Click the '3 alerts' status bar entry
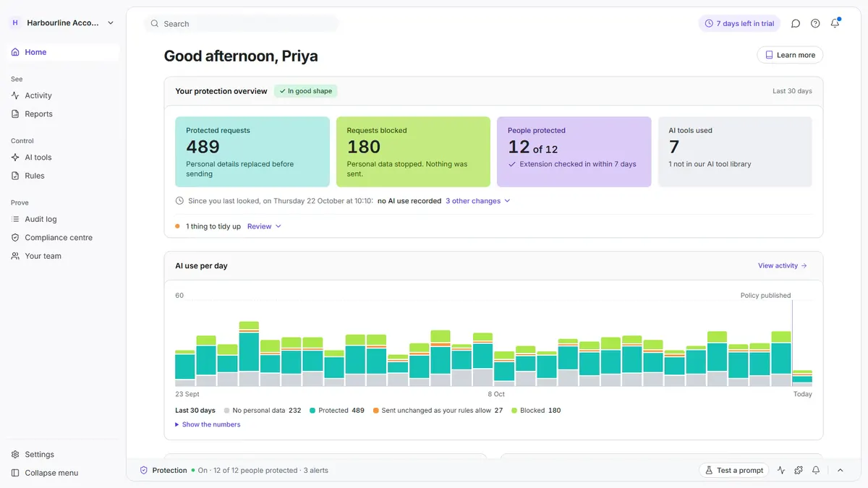This screenshot has width=868, height=488. point(315,470)
